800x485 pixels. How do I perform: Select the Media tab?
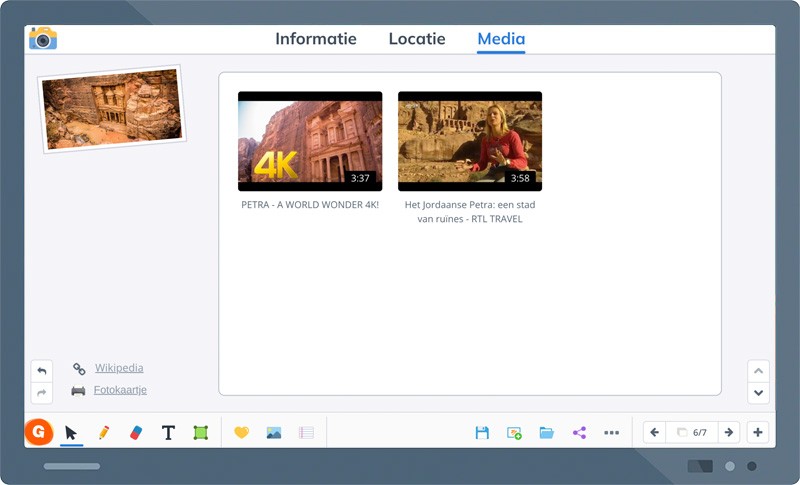(501, 39)
